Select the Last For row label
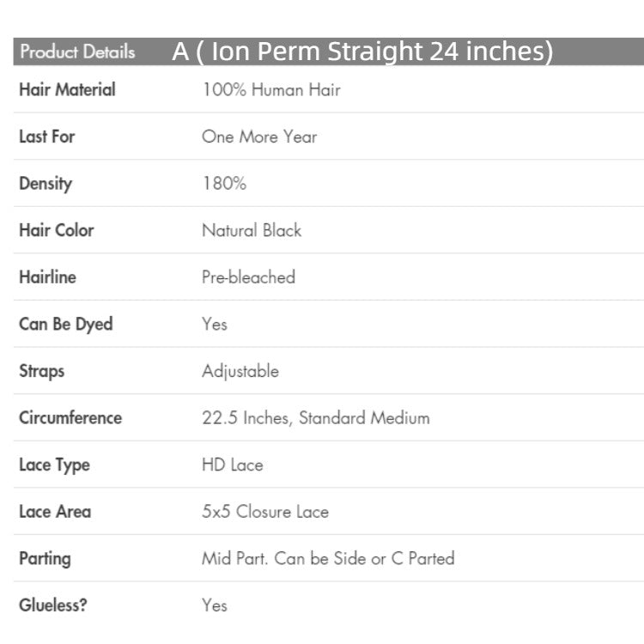Screen dimensions: 644x644 click(46, 137)
